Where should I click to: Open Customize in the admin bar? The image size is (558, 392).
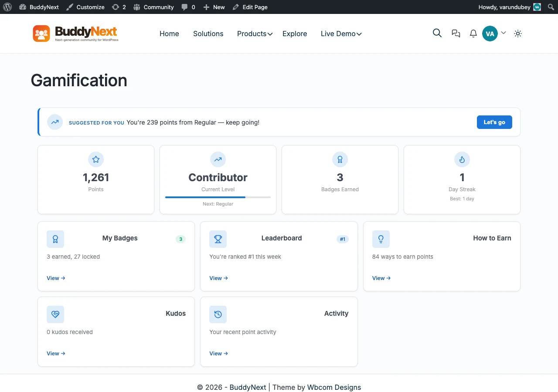(85, 7)
